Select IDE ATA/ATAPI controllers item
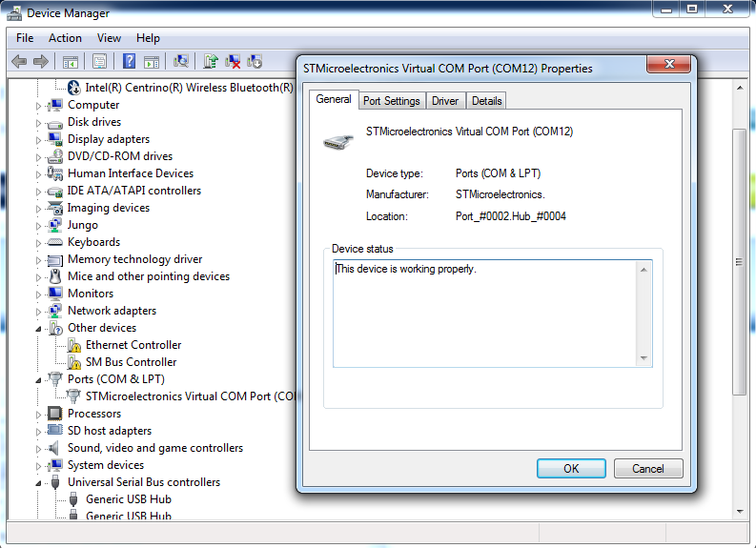The width and height of the screenshot is (756, 548). click(x=134, y=191)
